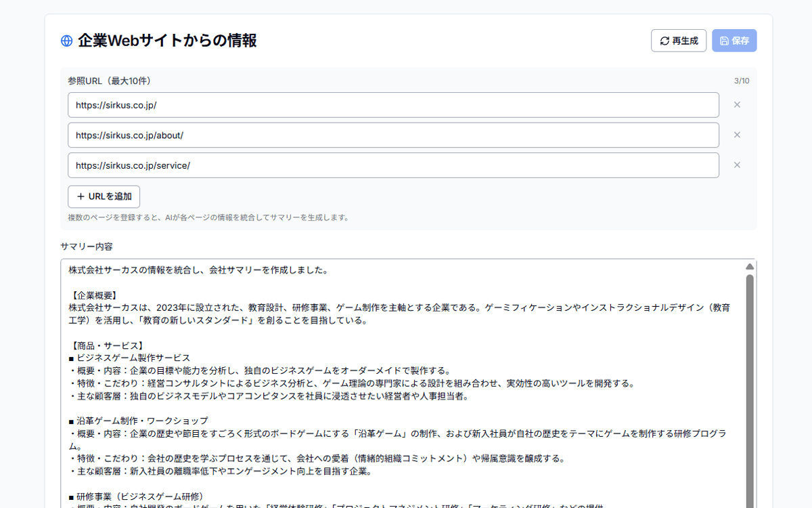Click the refresh icon inside the 再生成 button
Screen dimensions: 812x508
pos(664,40)
